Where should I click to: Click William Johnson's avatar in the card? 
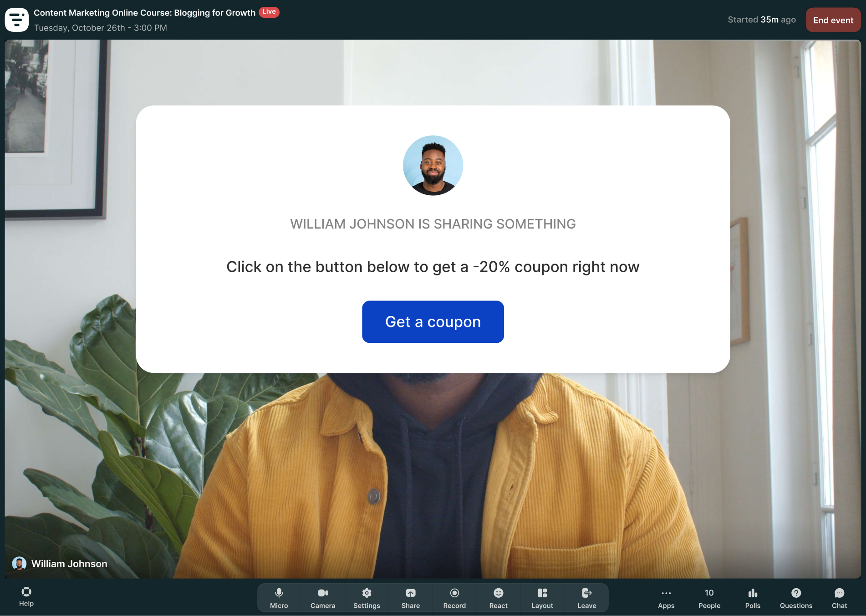point(433,165)
